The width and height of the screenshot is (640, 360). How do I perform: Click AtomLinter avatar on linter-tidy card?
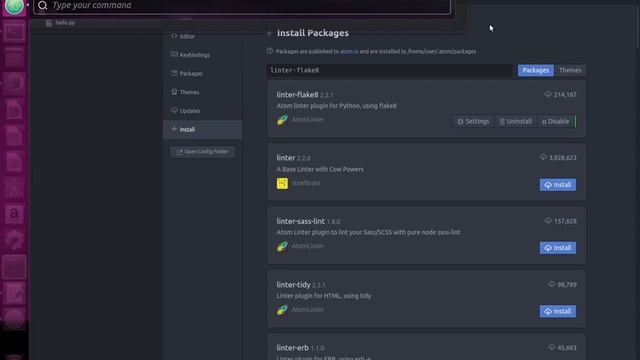pyautogui.click(x=282, y=309)
